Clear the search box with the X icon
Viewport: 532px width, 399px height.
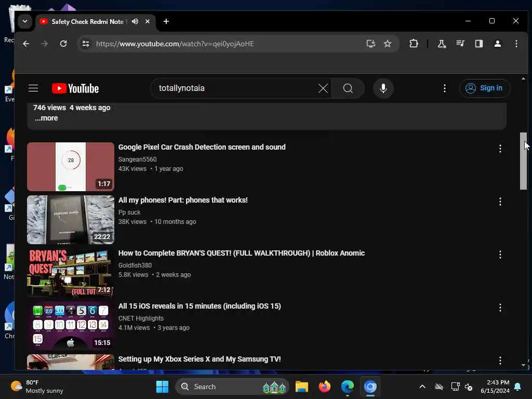tap(323, 88)
